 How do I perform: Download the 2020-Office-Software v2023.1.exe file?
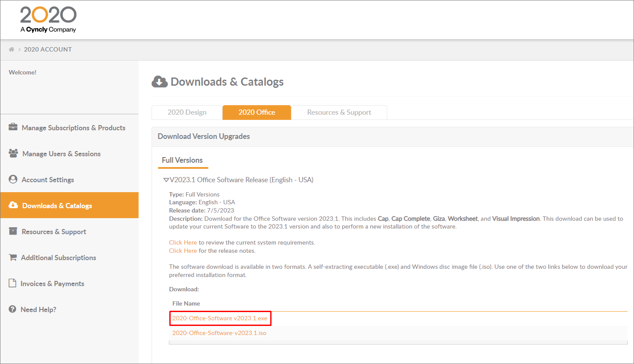coord(220,318)
